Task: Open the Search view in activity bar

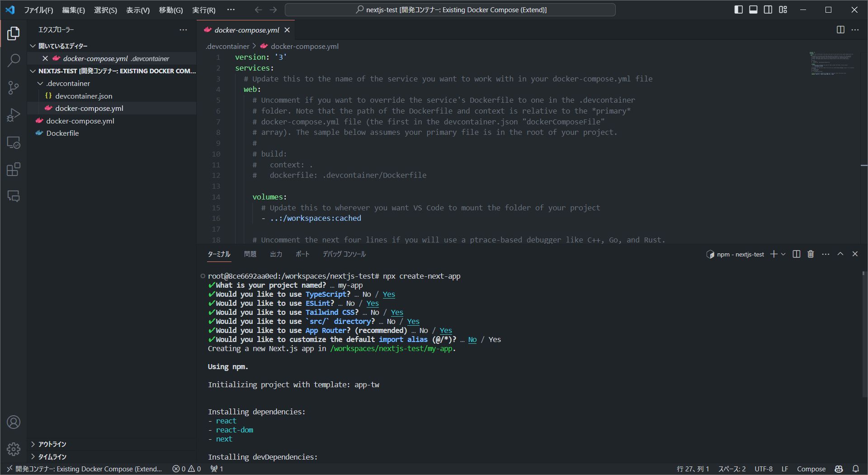Action: (14, 60)
